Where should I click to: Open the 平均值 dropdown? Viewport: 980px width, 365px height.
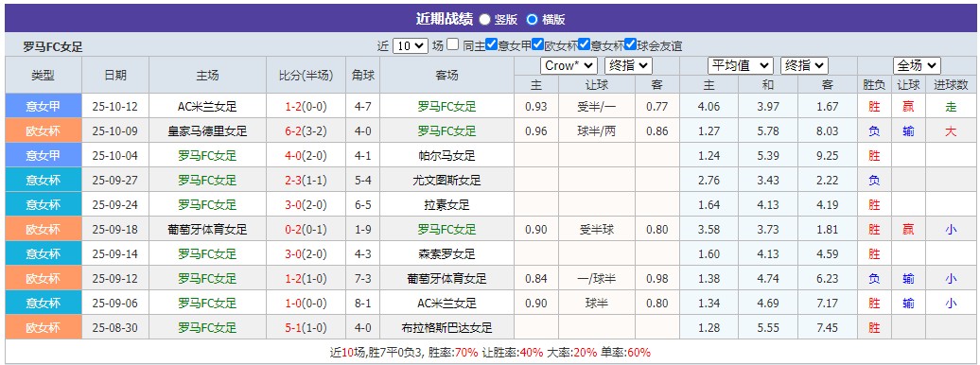click(741, 65)
